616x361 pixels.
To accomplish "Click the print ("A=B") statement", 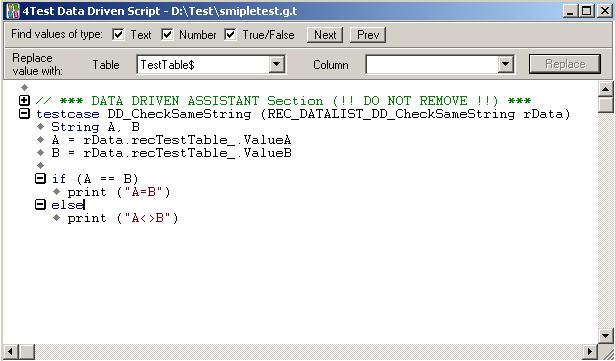I will (119, 192).
